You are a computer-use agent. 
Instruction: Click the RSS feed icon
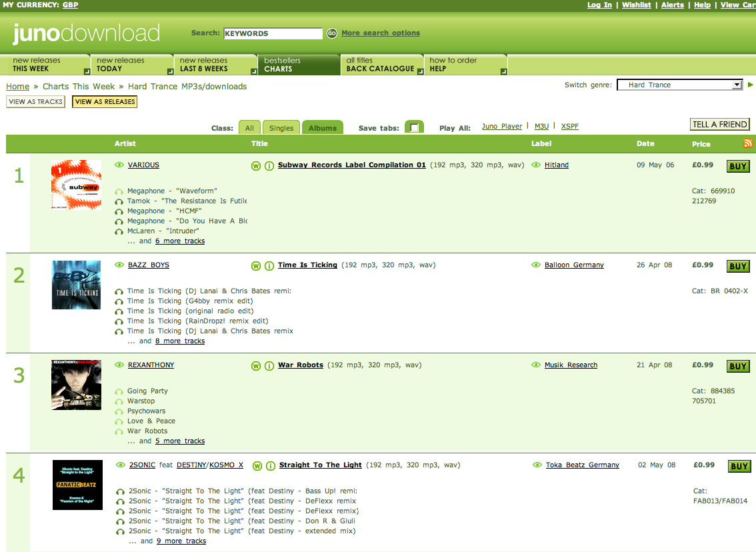tap(748, 143)
